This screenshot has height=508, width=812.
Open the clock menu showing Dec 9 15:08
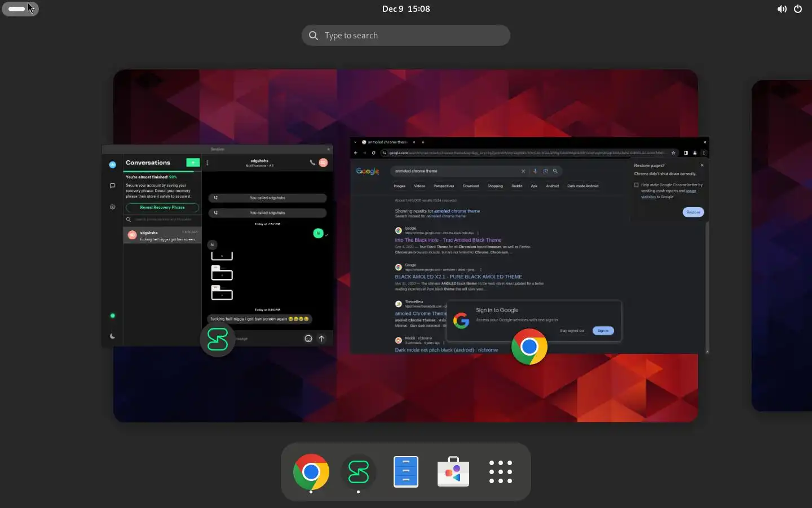click(406, 8)
